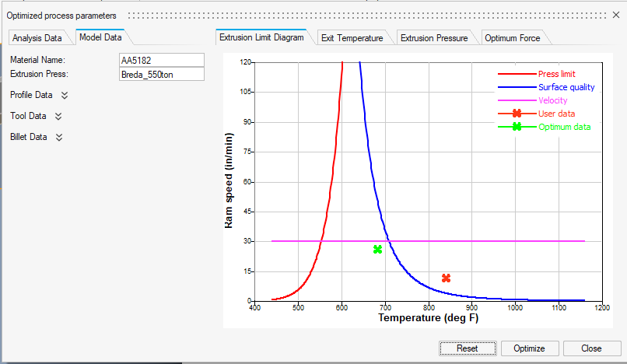Viewport: 627px width, 364px height.
Task: Expand the Tool Data section
Action: [58, 117]
